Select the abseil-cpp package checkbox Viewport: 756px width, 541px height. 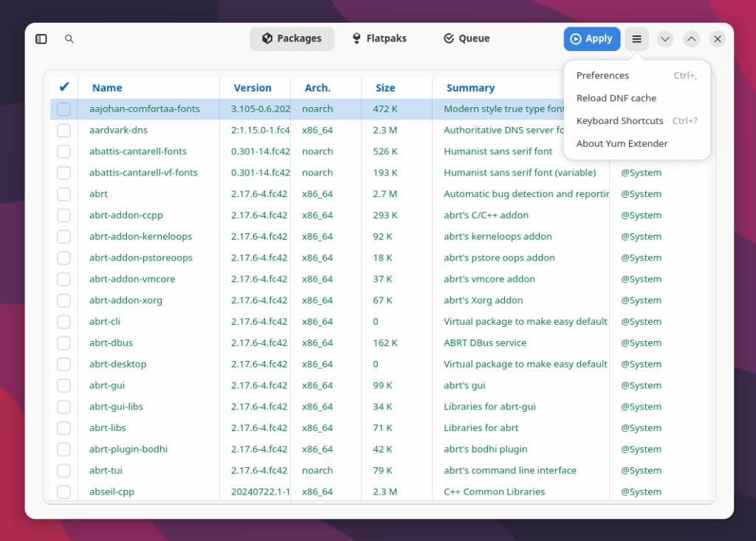tap(64, 492)
